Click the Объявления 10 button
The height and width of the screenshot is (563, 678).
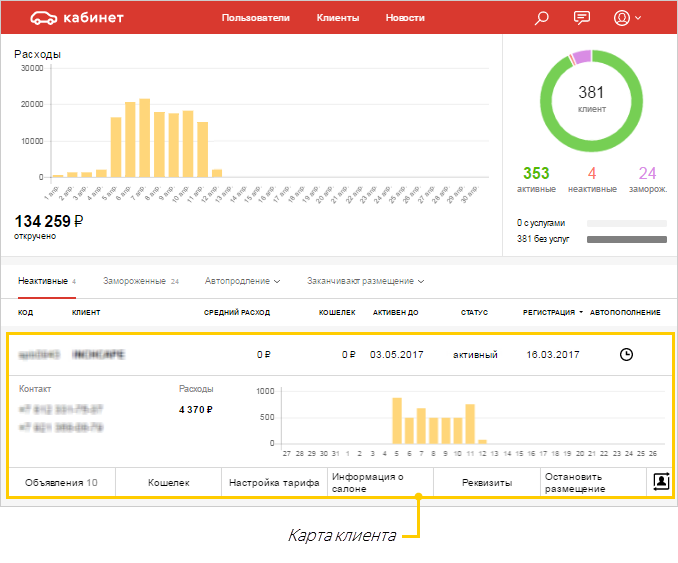coord(62,482)
